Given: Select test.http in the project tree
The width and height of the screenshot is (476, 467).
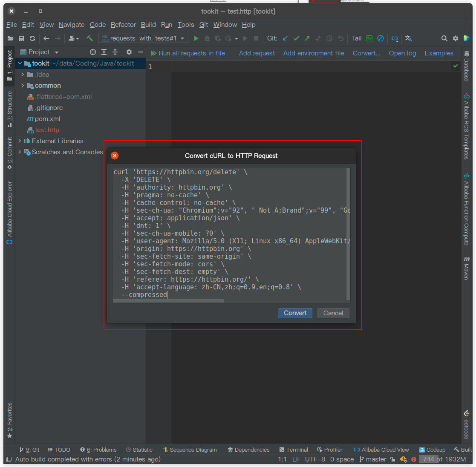Looking at the screenshot, I should (47, 130).
